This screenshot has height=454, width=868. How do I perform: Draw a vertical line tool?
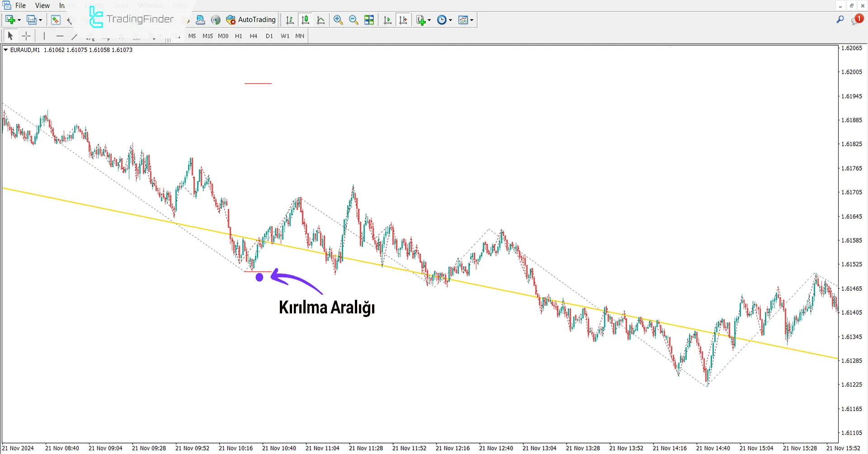(x=44, y=36)
